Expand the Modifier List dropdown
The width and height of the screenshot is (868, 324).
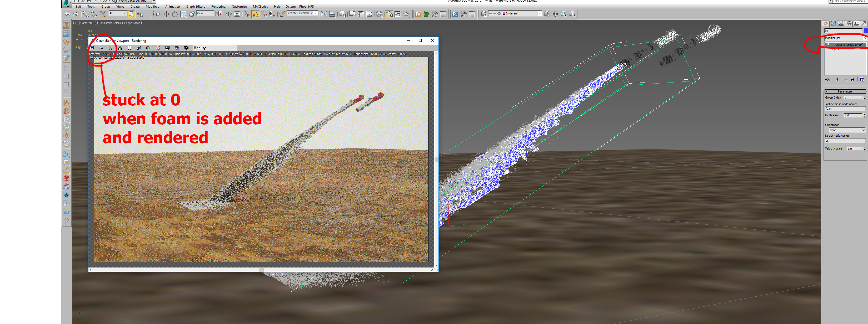click(x=865, y=38)
